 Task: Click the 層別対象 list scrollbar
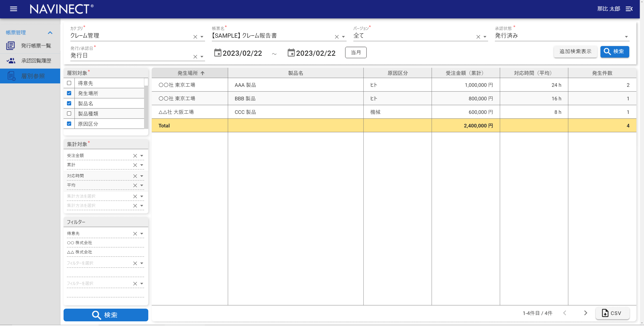point(146,104)
